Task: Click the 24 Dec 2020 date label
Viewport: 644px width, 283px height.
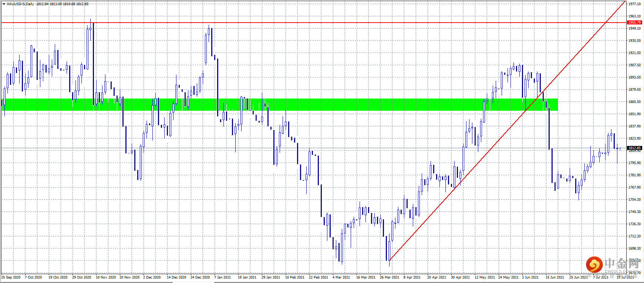Action: 200,277
